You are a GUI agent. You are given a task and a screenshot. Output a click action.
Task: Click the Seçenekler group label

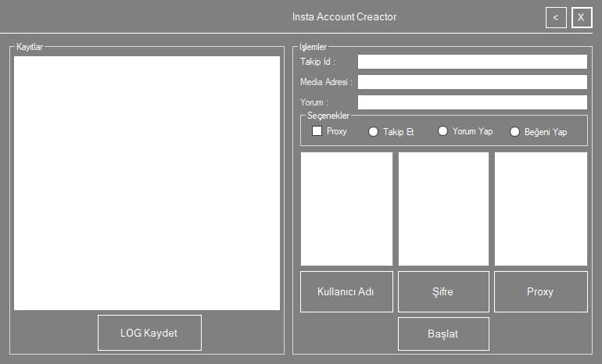328,116
